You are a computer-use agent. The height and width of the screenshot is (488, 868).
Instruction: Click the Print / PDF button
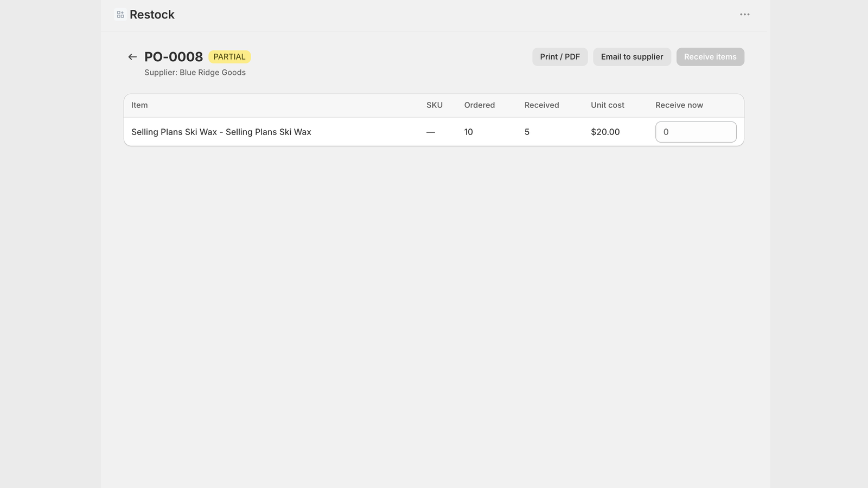560,57
